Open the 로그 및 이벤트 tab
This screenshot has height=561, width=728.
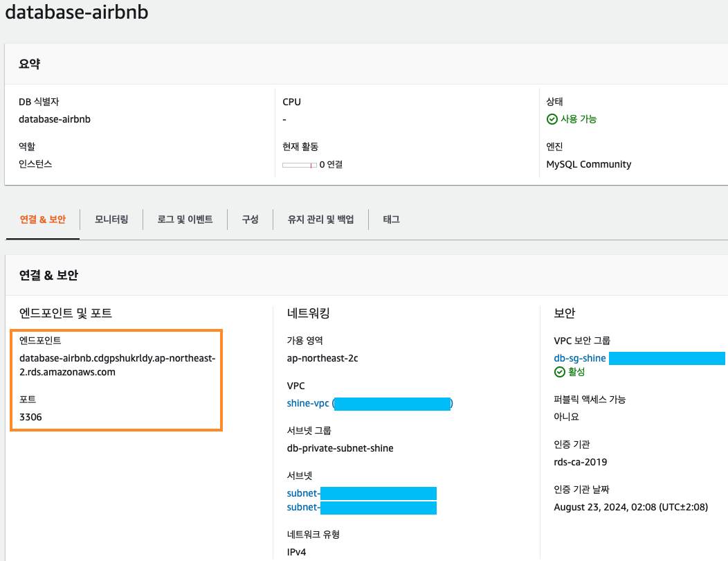(185, 220)
